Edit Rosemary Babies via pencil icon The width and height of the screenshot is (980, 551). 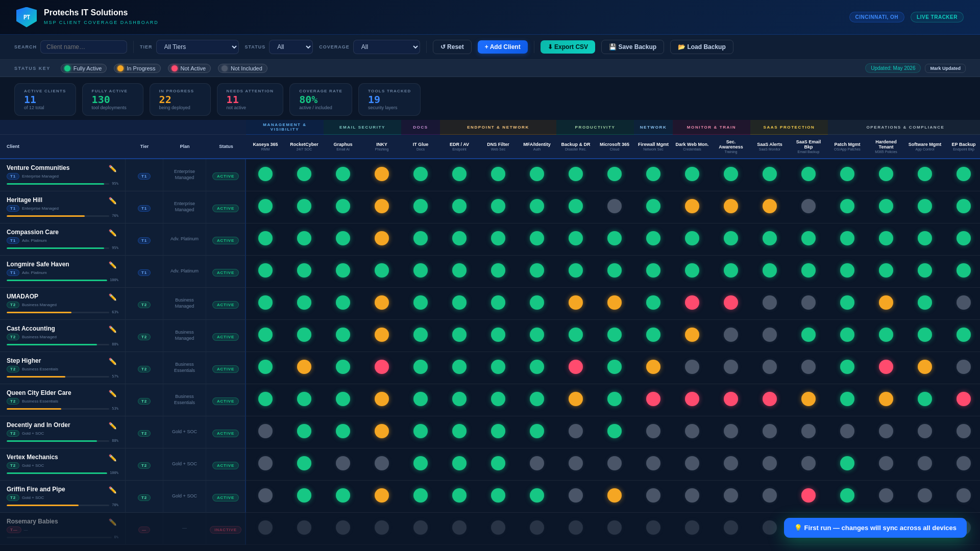(112, 522)
